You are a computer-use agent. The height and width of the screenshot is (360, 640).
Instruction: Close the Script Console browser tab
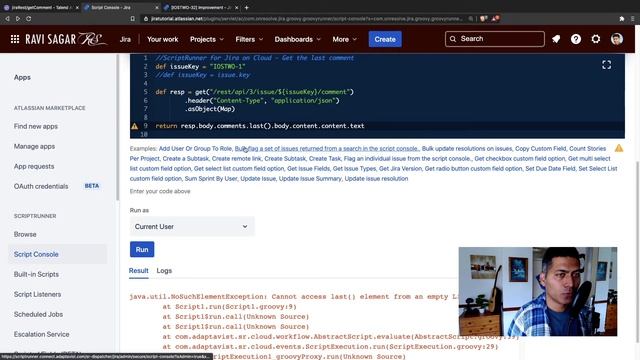157,7
